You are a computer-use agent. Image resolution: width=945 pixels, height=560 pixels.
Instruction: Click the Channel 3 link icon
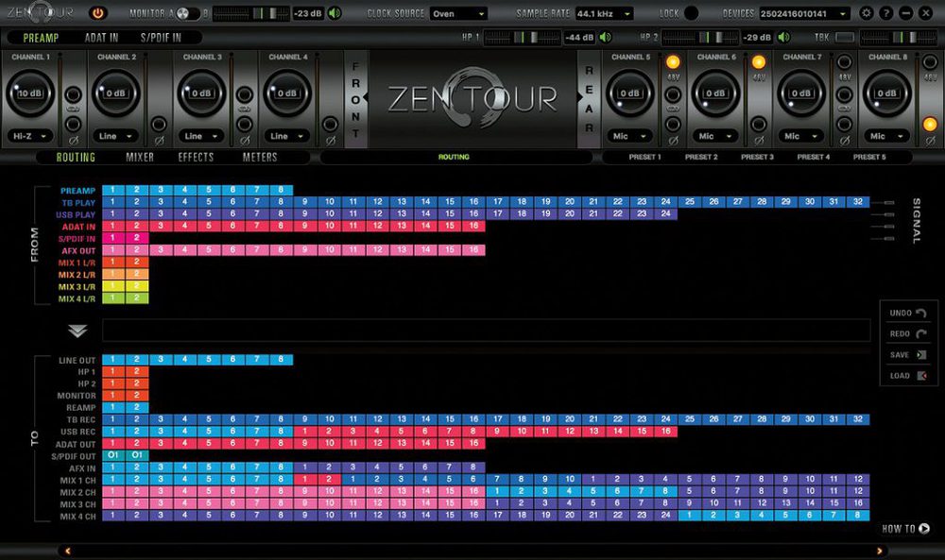(245, 109)
